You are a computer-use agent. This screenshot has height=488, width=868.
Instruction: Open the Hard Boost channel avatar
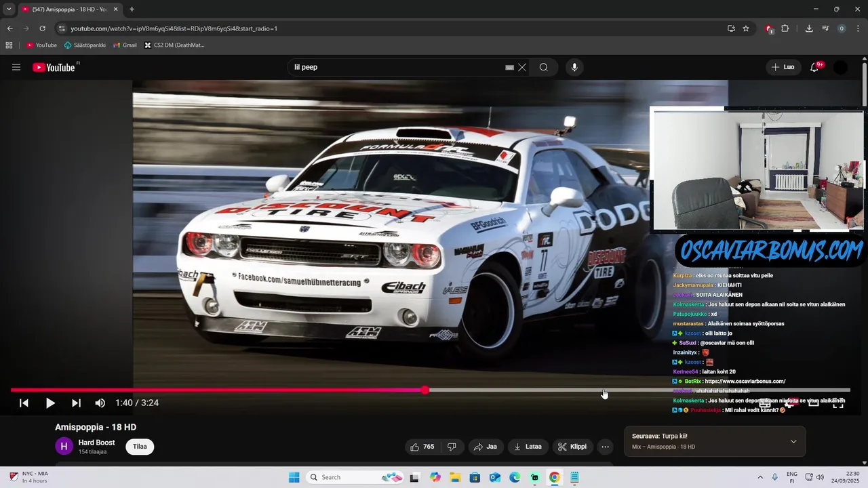pos(64,446)
